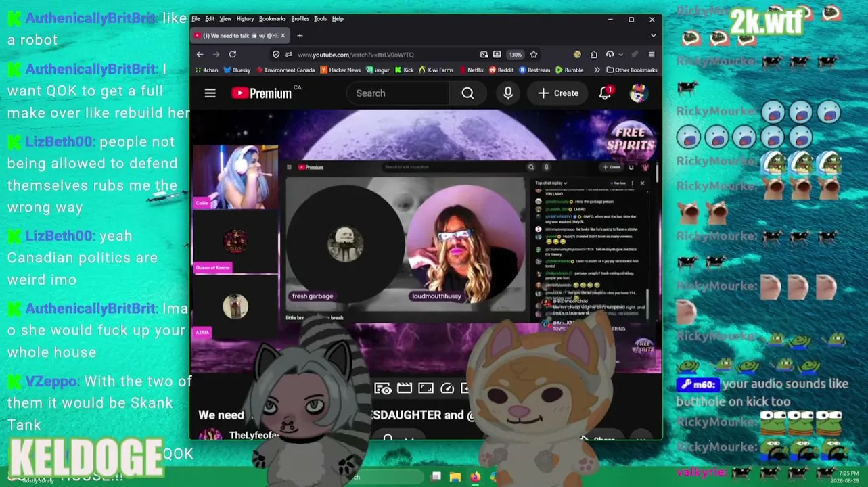Image resolution: width=868 pixels, height=487 pixels.
Task: Open the Environment Canada bookmark
Action: pyautogui.click(x=285, y=70)
